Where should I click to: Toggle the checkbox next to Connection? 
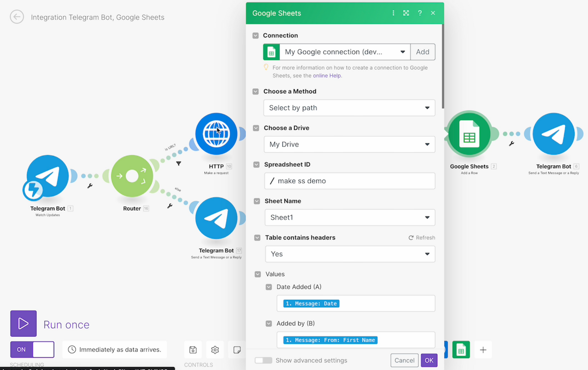coord(255,35)
